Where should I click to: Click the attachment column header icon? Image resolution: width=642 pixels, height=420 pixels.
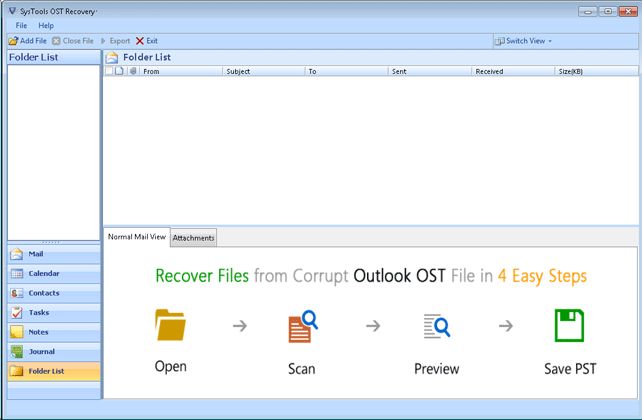pyautogui.click(x=133, y=71)
